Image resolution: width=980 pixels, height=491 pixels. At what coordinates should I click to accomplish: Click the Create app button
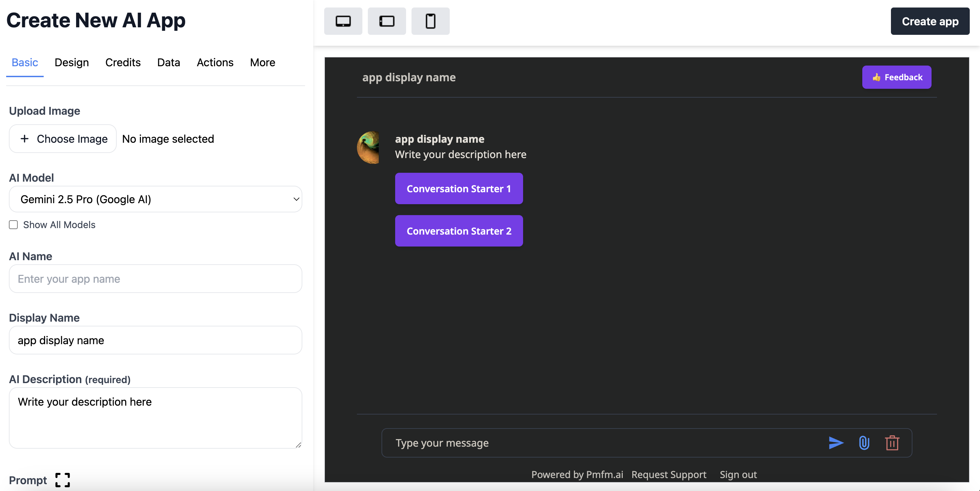pyautogui.click(x=930, y=21)
